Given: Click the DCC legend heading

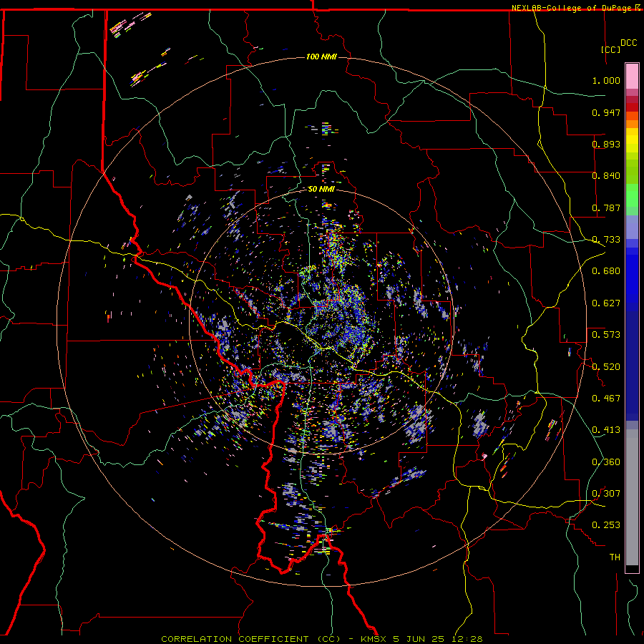Looking at the screenshot, I should click(629, 42).
